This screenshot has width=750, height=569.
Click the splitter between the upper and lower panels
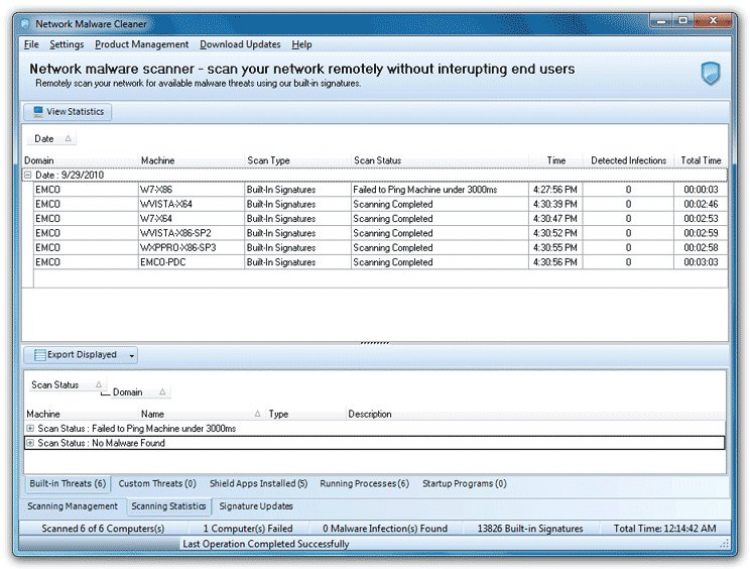pyautogui.click(x=374, y=342)
